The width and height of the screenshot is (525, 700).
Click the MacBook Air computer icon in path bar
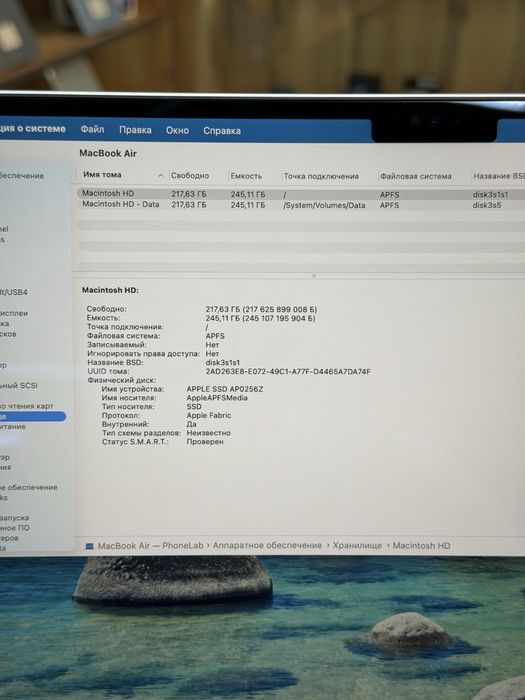click(x=89, y=546)
